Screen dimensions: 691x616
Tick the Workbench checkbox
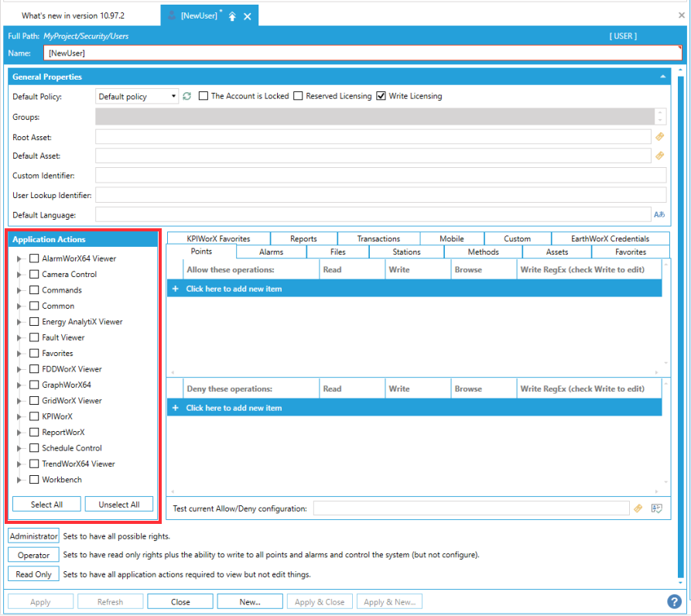pos(34,479)
